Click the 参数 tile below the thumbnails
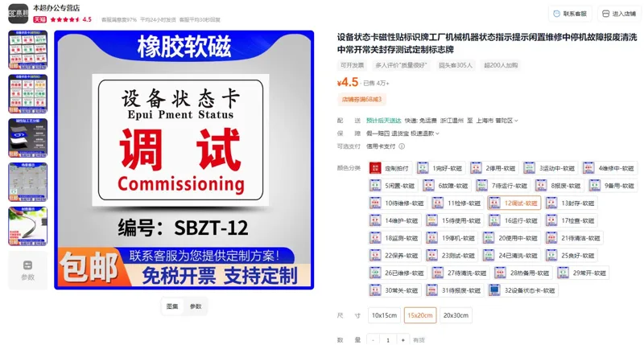The width and height of the screenshot is (644, 345). tap(28, 270)
